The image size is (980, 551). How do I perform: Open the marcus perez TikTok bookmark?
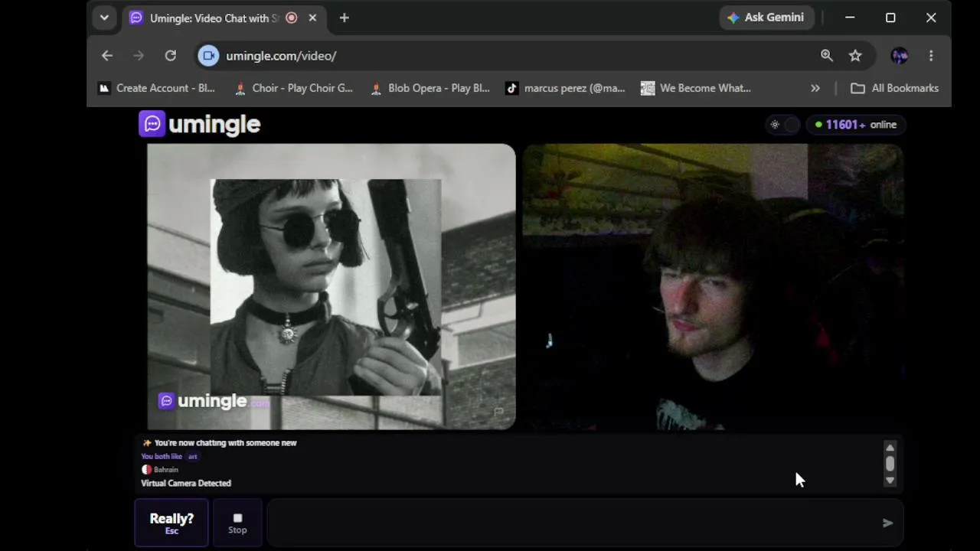point(566,88)
